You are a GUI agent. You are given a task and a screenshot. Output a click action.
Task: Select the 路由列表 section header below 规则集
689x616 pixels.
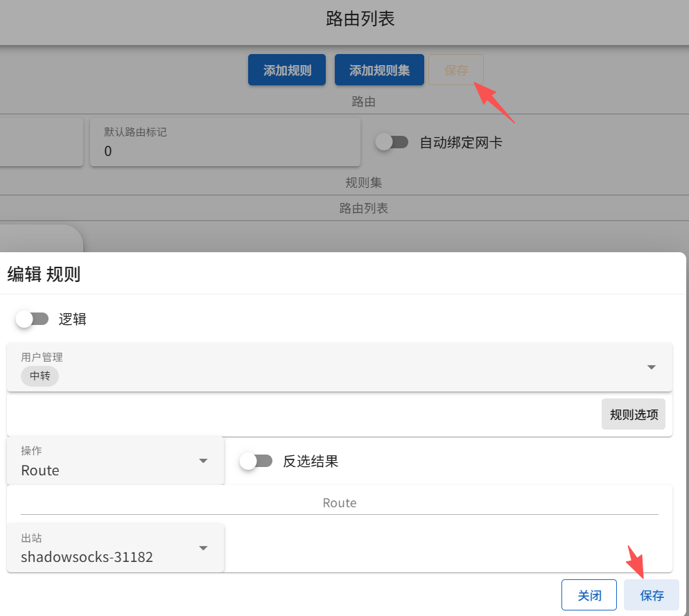(x=363, y=208)
